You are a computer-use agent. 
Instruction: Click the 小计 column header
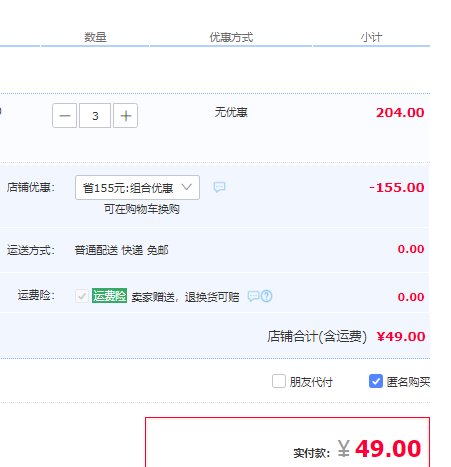371,37
